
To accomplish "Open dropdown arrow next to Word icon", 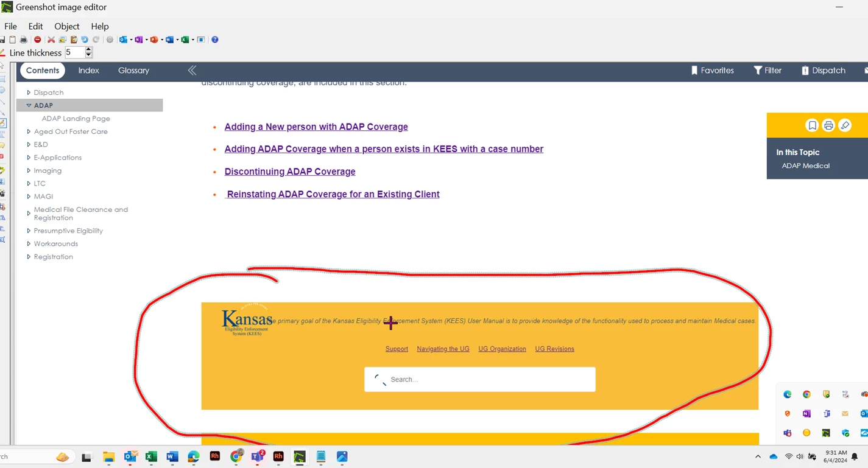I will 177,40.
